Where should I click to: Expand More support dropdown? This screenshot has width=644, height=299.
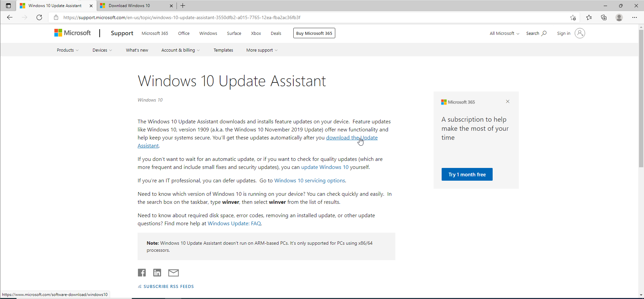[262, 50]
